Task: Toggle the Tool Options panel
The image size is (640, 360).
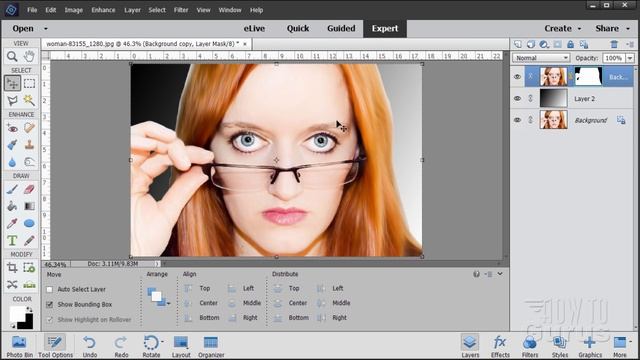Action: (55, 346)
